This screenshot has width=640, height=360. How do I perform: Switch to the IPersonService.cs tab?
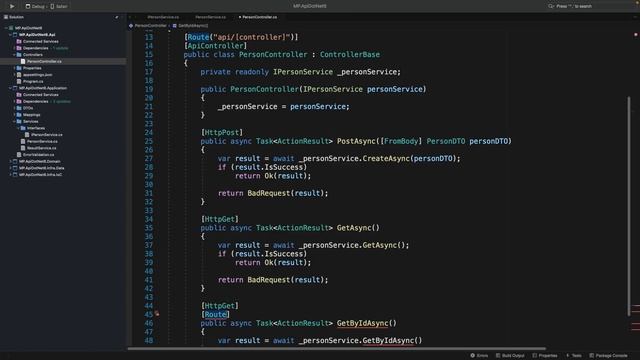pos(163,17)
